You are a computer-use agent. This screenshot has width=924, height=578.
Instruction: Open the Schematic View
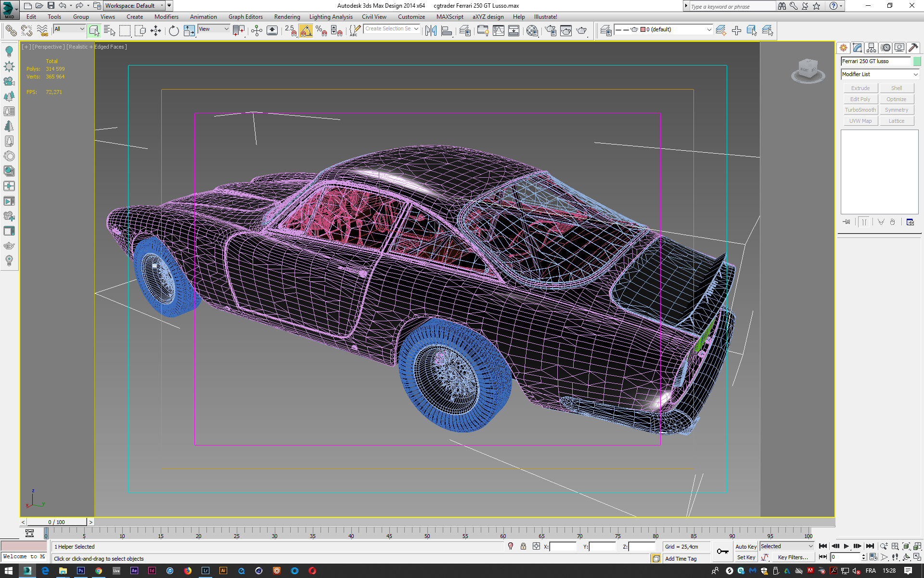(514, 31)
